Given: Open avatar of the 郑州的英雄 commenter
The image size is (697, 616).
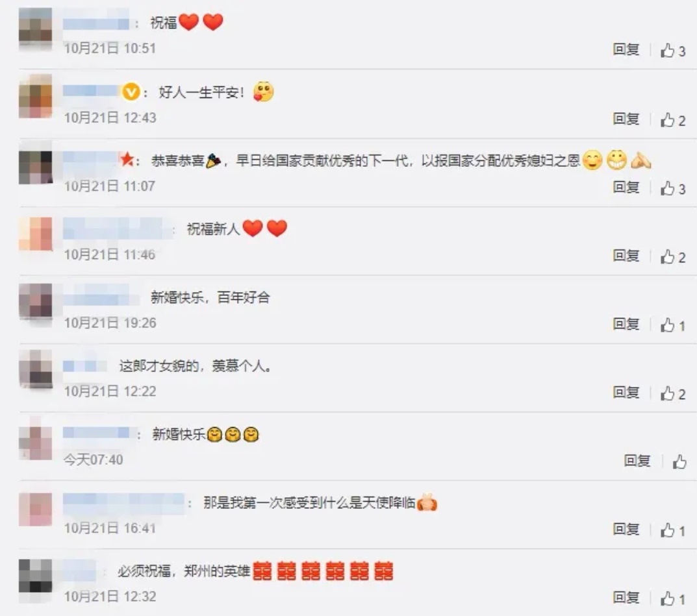Looking at the screenshot, I should tap(36, 576).
